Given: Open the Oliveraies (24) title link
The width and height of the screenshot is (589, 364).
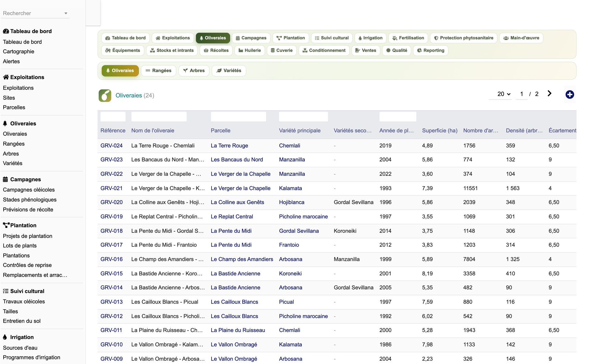Looking at the screenshot, I should 135,96.
